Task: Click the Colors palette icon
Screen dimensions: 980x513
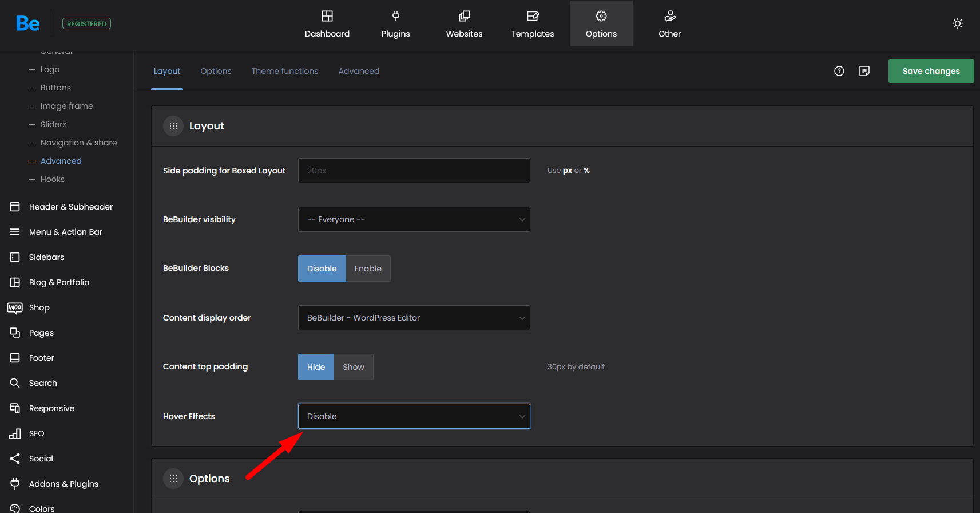Action: [15, 508]
